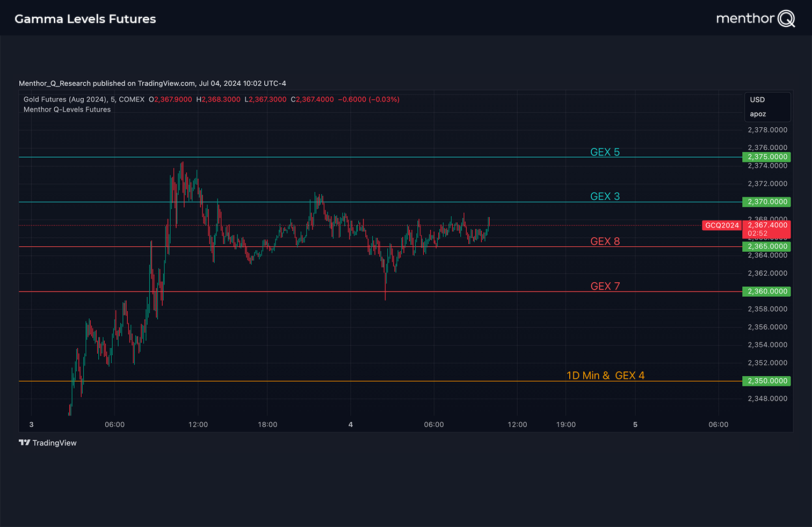Select the USD label in the top-right box

757,99
